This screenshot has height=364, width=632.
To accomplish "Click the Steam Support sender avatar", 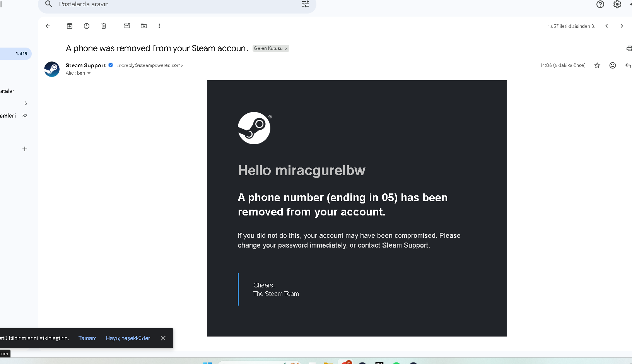I will (52, 69).
